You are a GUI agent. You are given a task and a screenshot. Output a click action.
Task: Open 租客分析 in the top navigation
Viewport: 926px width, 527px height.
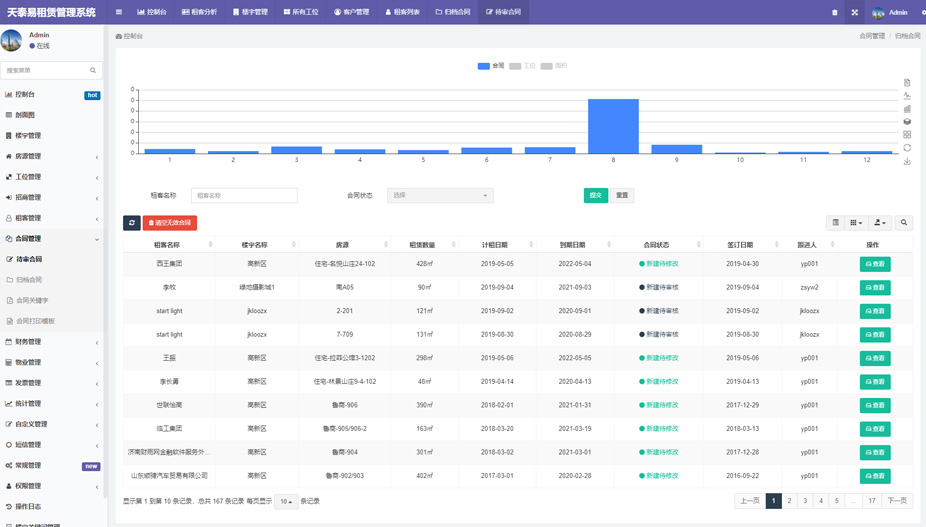click(x=200, y=12)
